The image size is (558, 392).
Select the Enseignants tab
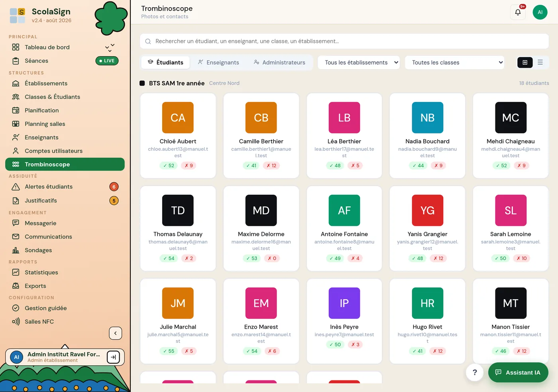point(218,63)
